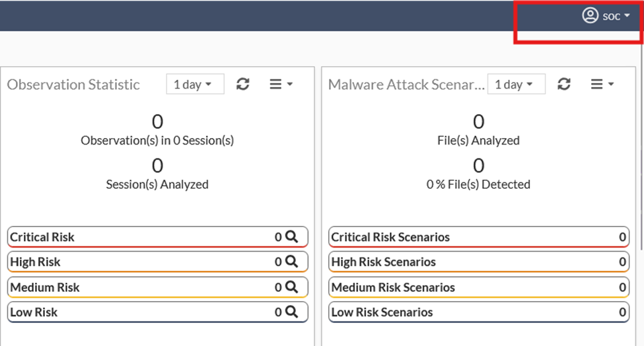Expand the soc account dropdown arrow
Screen dimensions: 644x346
[627, 16]
